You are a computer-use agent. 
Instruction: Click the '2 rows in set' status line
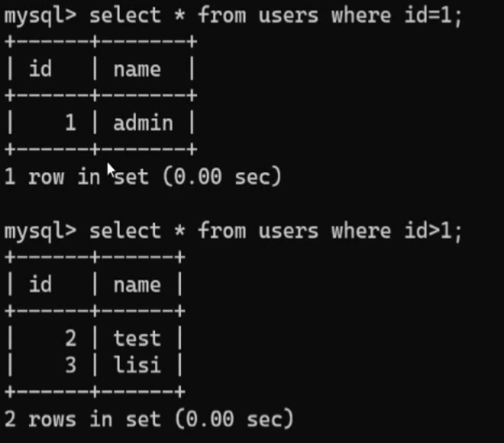[149, 419]
